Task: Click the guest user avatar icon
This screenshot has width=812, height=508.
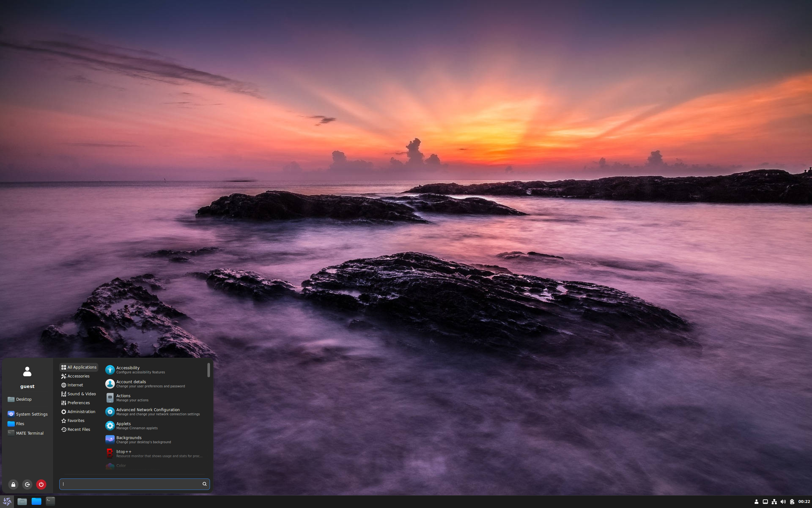Action: tap(27, 371)
